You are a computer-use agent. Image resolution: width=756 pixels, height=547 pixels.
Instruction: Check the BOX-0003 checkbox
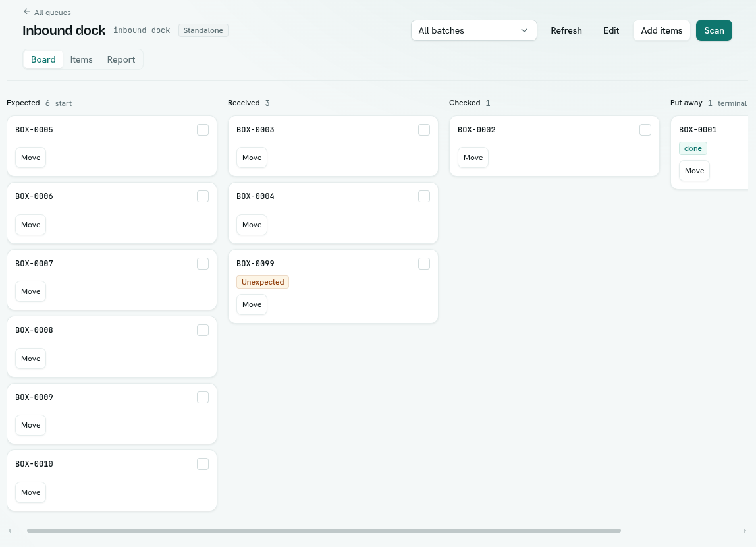(x=424, y=130)
